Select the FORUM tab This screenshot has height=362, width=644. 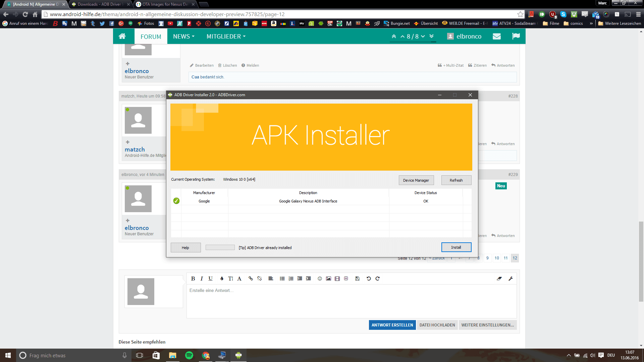click(x=151, y=37)
